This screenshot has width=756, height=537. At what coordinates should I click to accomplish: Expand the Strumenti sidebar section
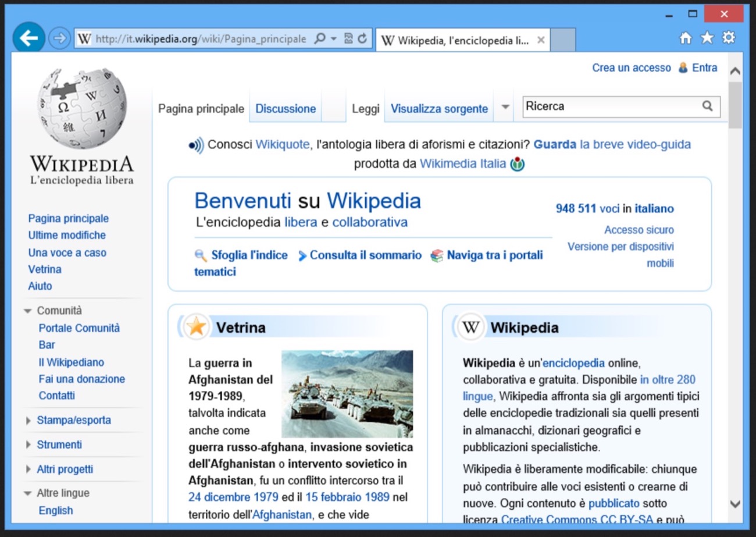click(28, 445)
